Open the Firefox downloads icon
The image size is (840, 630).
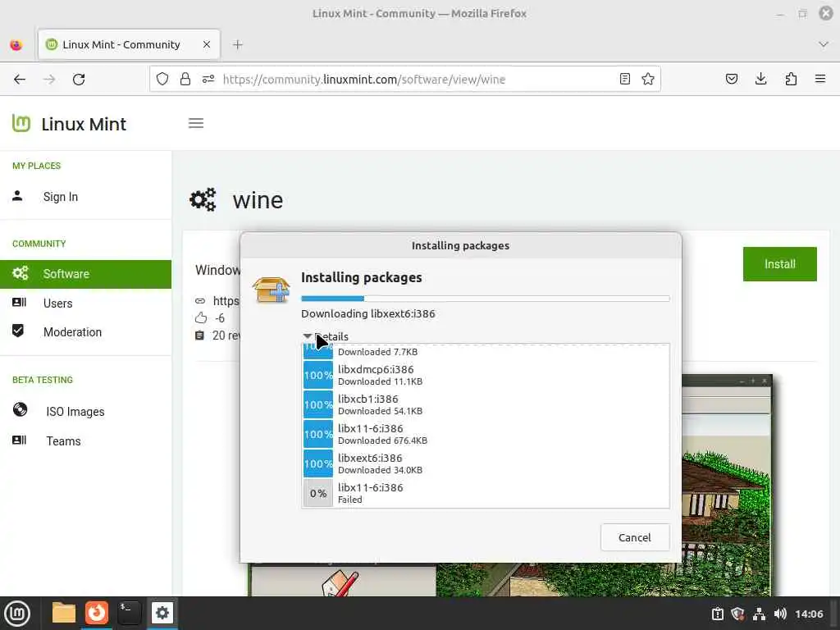(x=760, y=80)
